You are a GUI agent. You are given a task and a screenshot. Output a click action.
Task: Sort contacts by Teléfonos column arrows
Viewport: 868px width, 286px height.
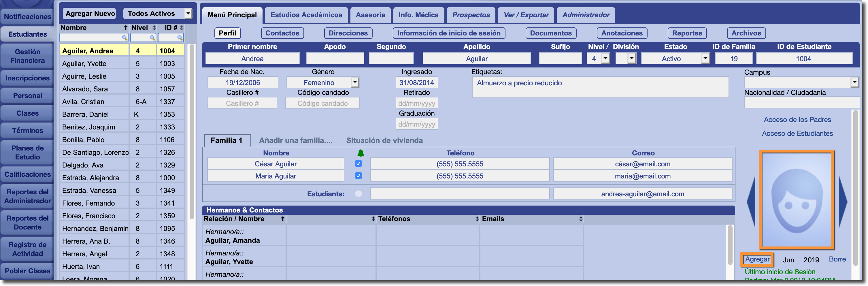(477, 219)
